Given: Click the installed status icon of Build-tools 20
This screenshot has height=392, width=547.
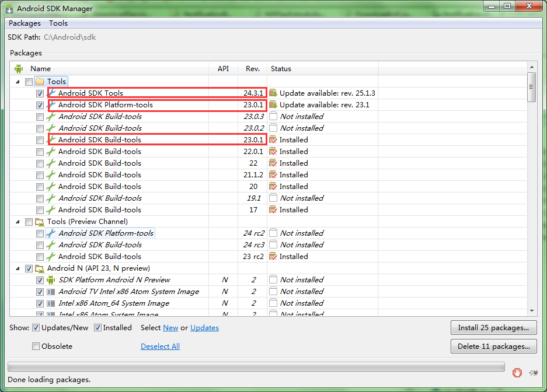Looking at the screenshot, I should click(x=273, y=187).
